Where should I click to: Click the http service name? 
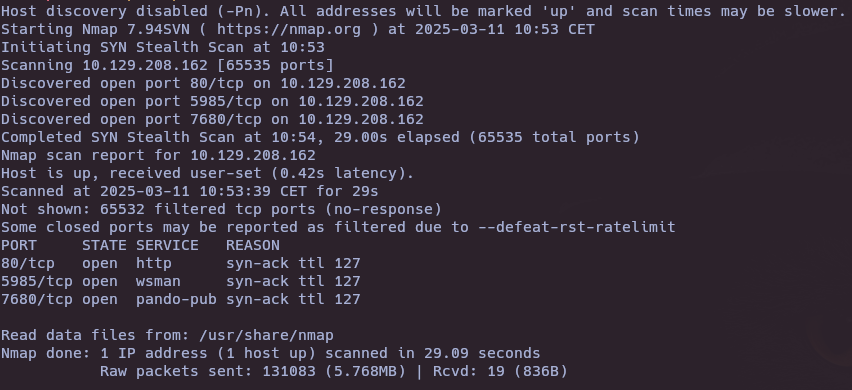154,263
